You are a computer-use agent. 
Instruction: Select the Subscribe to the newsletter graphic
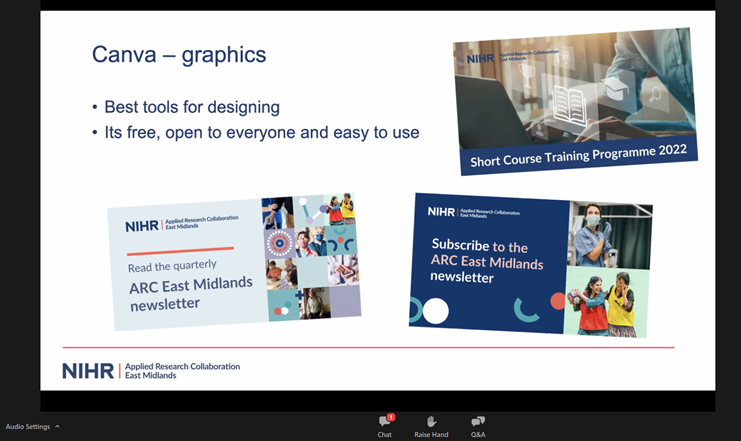(531, 265)
